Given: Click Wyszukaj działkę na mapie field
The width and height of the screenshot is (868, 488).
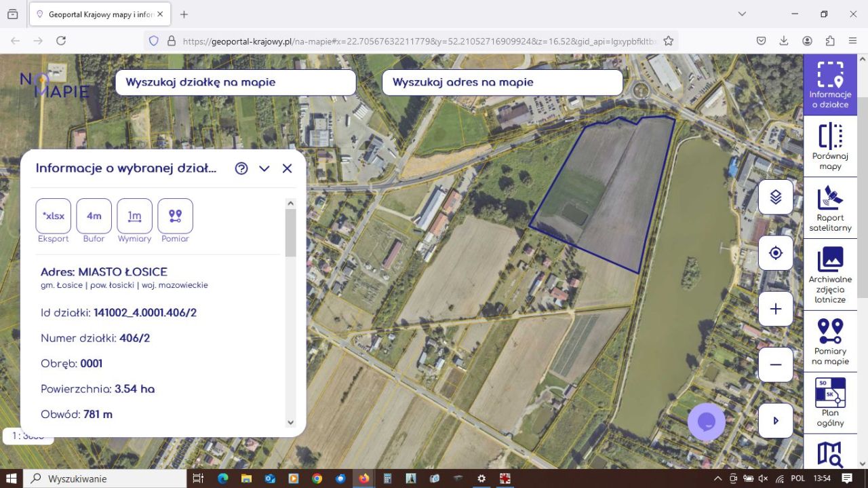Looking at the screenshot, I should [236, 82].
